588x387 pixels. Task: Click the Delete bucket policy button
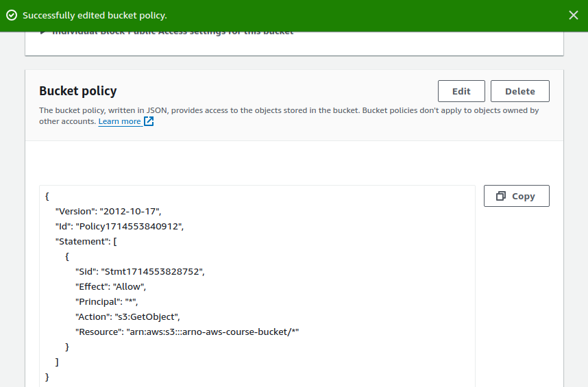tap(519, 91)
